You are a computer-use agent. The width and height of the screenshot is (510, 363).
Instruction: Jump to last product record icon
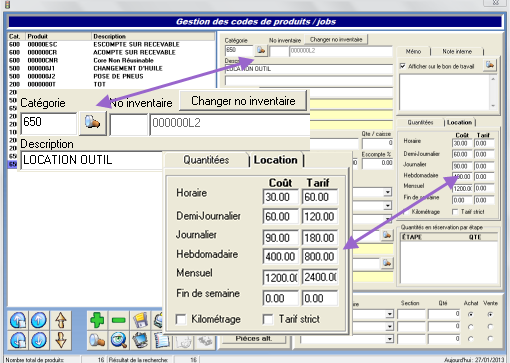[18, 341]
